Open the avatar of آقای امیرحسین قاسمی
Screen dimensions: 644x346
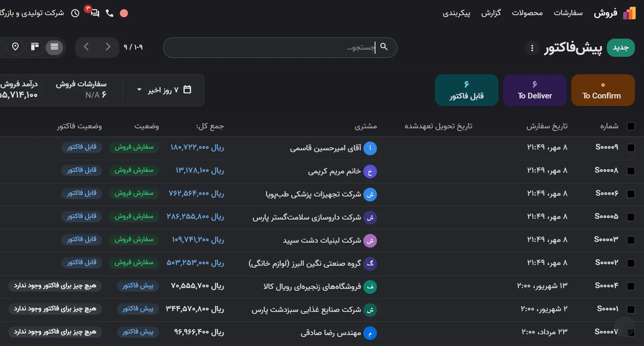[370, 148]
